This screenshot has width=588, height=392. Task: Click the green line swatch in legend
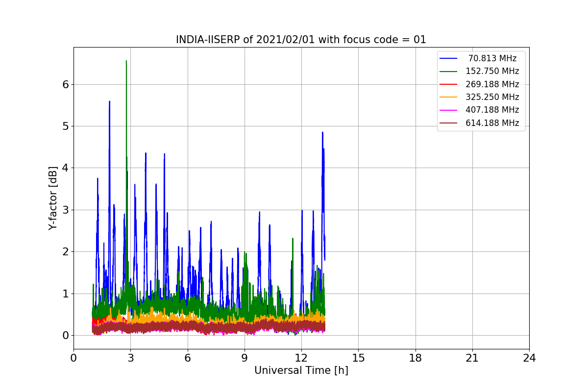(449, 72)
